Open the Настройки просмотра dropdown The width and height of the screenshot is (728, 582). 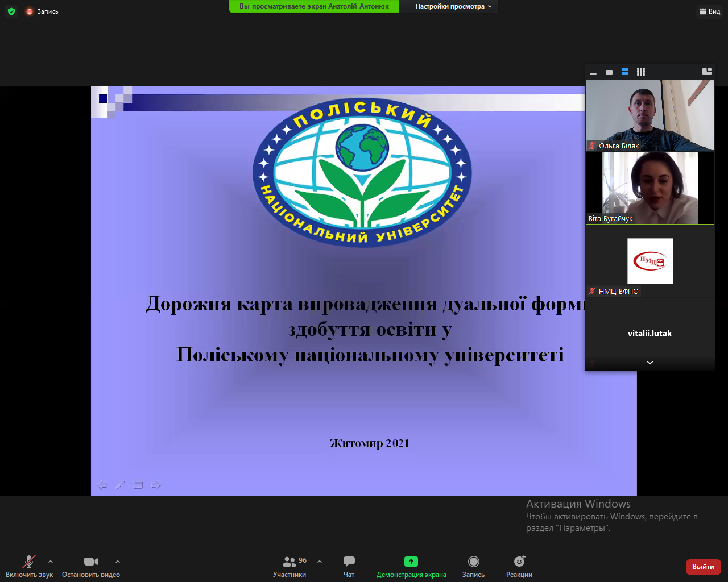[x=453, y=6]
